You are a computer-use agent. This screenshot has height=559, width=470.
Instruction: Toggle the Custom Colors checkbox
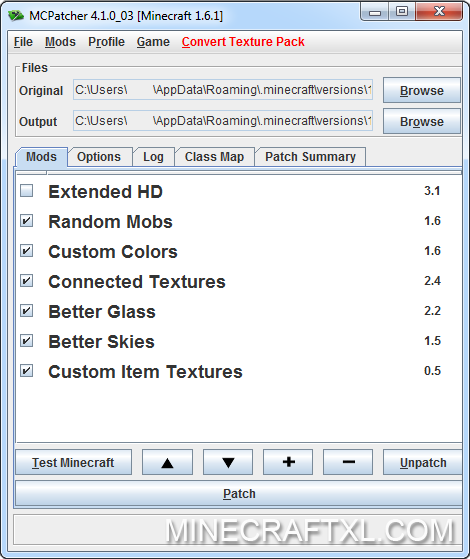tap(27, 251)
